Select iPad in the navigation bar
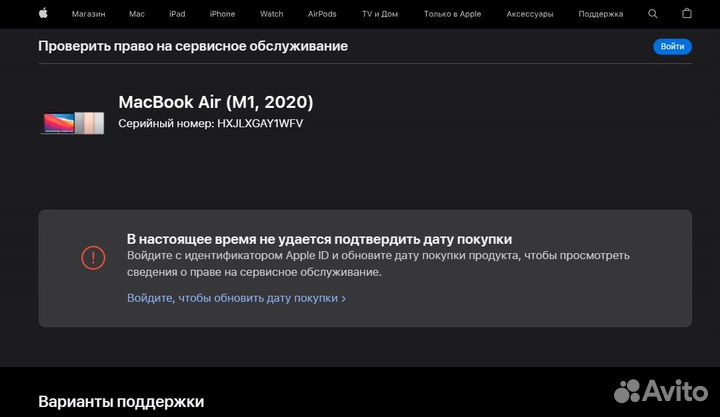This screenshot has height=417, width=720. (177, 14)
